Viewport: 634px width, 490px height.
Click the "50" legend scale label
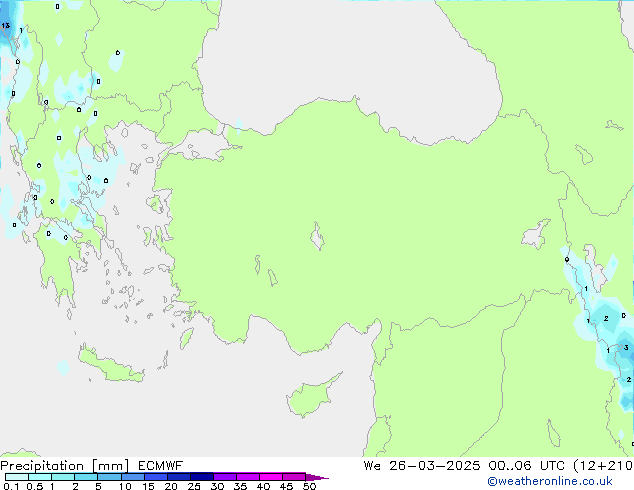click(310, 486)
